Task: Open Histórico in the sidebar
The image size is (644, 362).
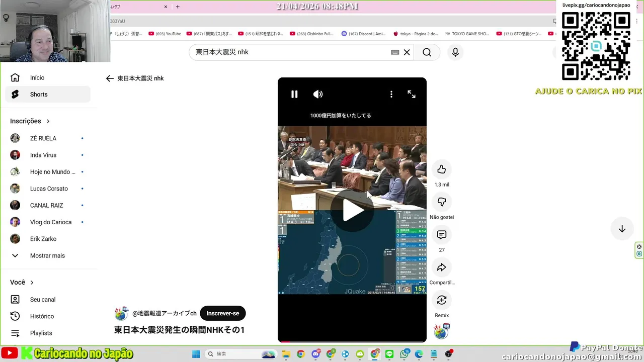Action: point(48,316)
